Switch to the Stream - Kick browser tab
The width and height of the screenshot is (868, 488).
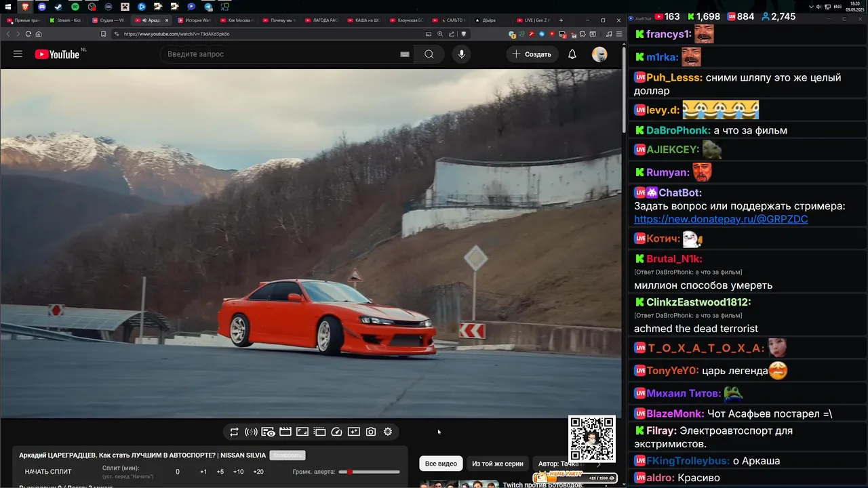65,20
